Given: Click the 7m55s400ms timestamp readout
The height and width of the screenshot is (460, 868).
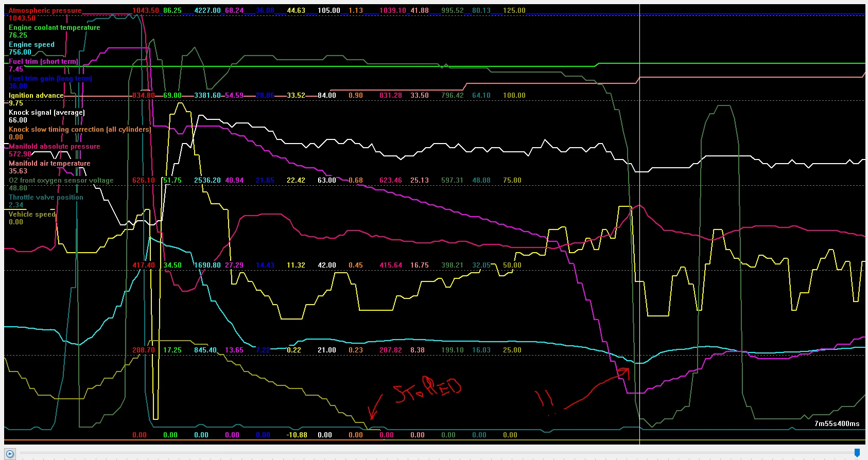Looking at the screenshot, I should pyautogui.click(x=837, y=423).
